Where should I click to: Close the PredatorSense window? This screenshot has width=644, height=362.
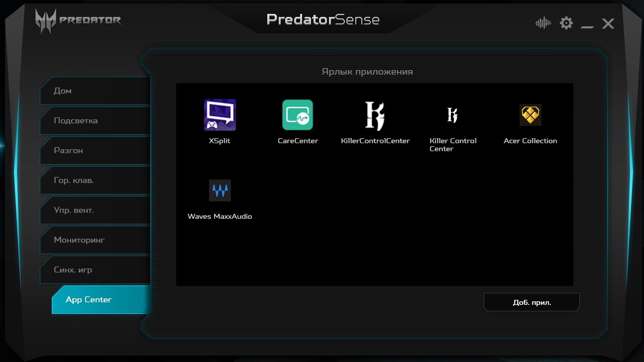[608, 23]
